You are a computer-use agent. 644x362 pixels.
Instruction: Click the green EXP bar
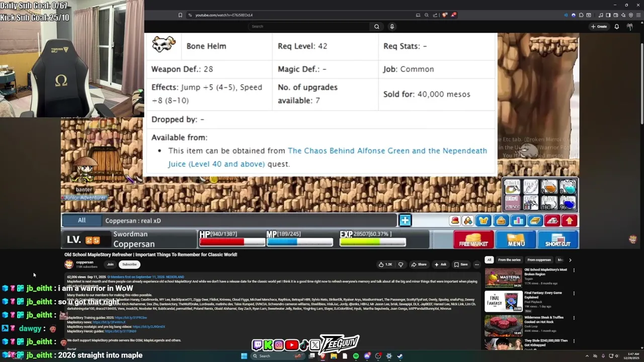[x=373, y=242]
